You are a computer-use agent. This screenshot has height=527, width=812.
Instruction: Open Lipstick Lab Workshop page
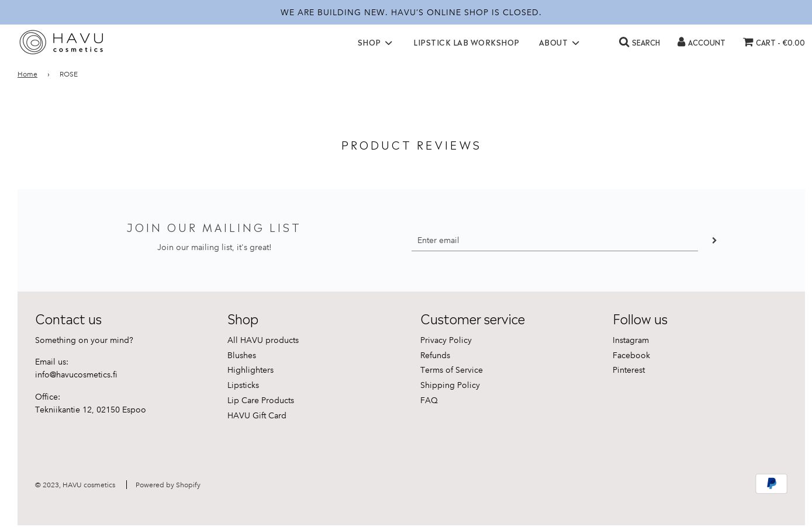click(x=466, y=43)
